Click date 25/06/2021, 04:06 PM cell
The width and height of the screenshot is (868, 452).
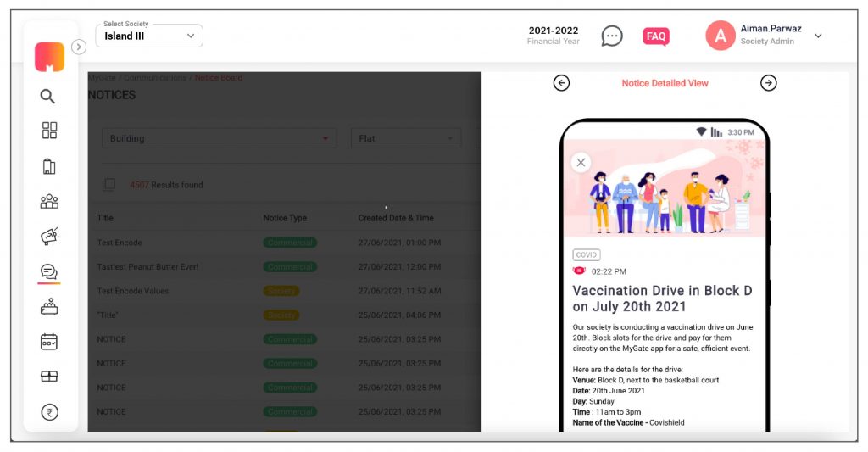(400, 315)
